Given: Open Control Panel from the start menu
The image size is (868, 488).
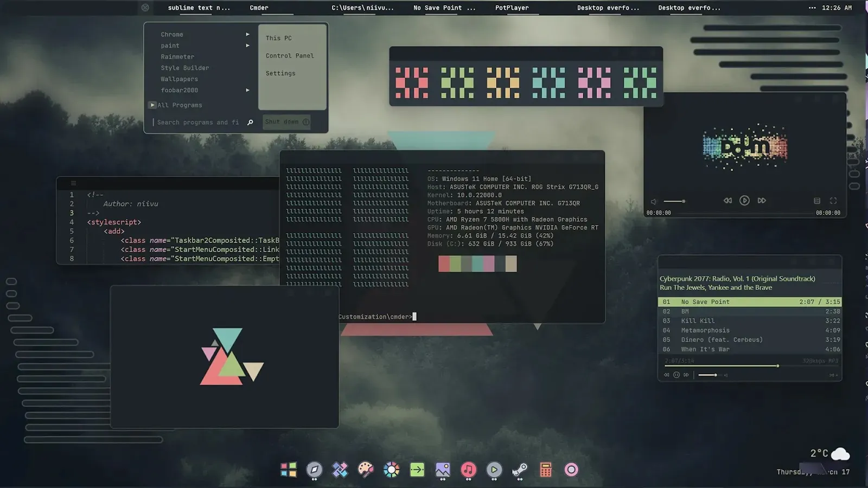Looking at the screenshot, I should [x=290, y=56].
